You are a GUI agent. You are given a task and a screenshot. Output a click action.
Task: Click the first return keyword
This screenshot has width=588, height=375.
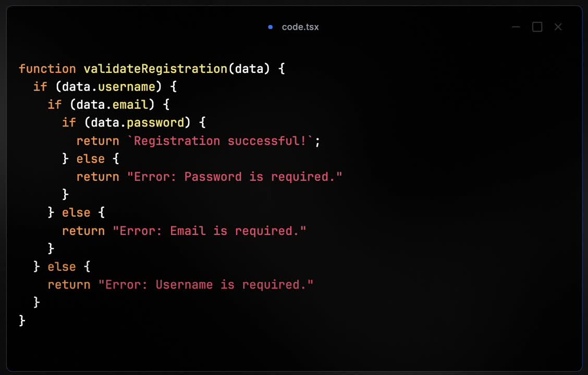click(98, 141)
